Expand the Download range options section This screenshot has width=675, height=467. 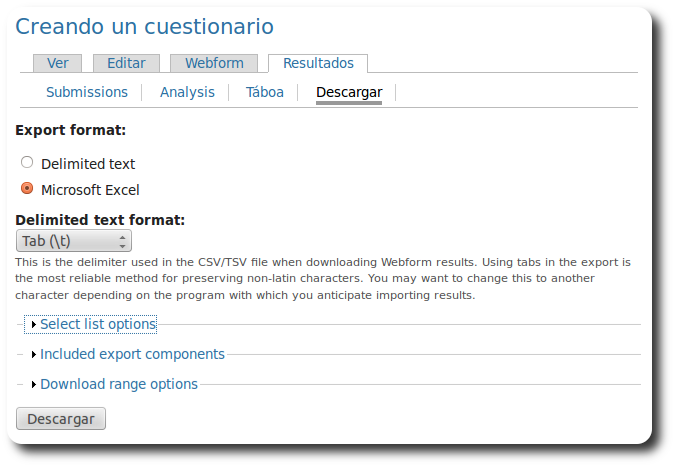click(x=119, y=384)
